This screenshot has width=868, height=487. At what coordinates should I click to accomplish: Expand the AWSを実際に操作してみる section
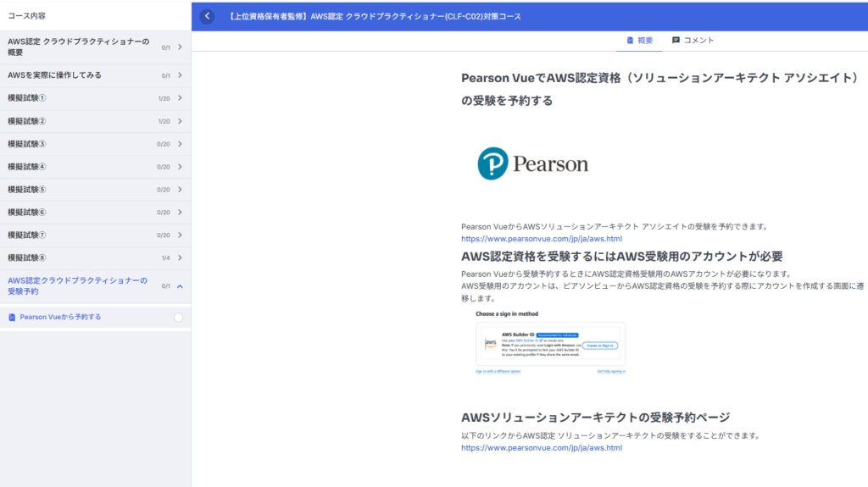tap(180, 75)
